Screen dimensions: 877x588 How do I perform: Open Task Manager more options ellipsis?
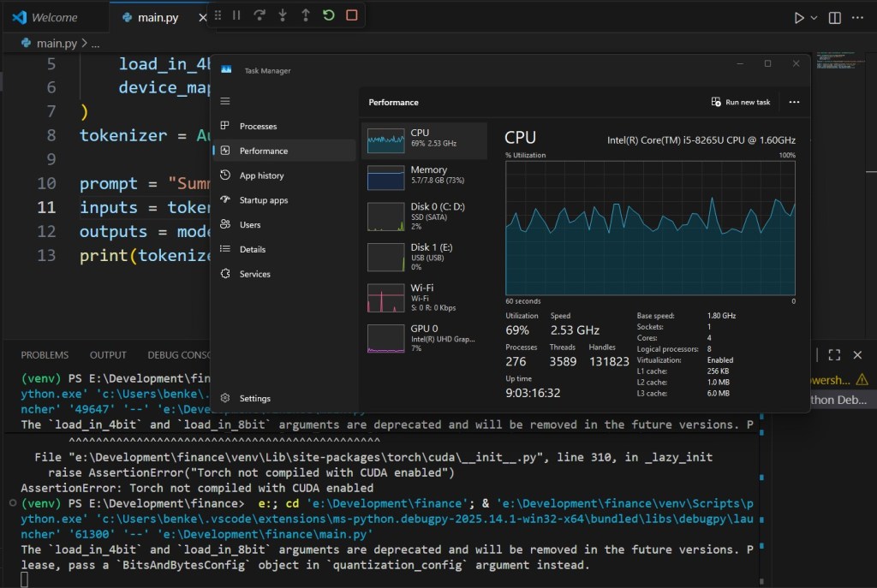pos(794,103)
